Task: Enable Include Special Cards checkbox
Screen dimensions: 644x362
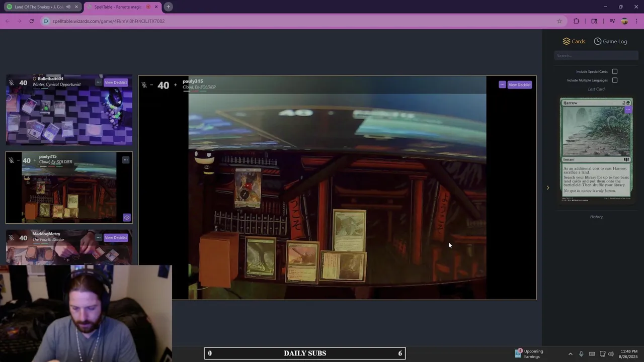Action: [x=615, y=71]
